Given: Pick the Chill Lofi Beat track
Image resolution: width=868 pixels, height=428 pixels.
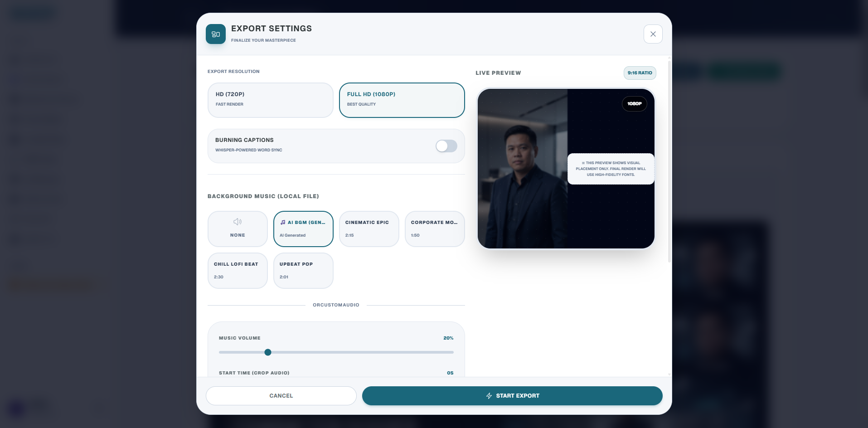Looking at the screenshot, I should [x=238, y=271].
